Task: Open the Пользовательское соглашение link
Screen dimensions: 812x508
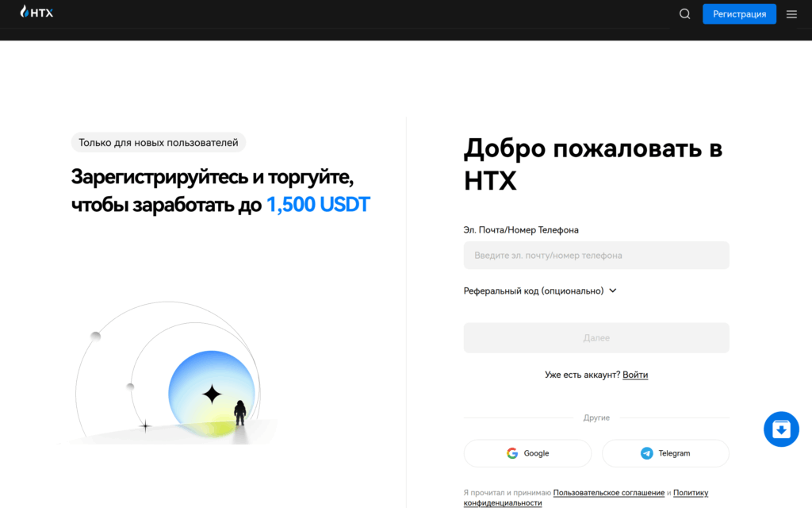Action: [x=608, y=492]
